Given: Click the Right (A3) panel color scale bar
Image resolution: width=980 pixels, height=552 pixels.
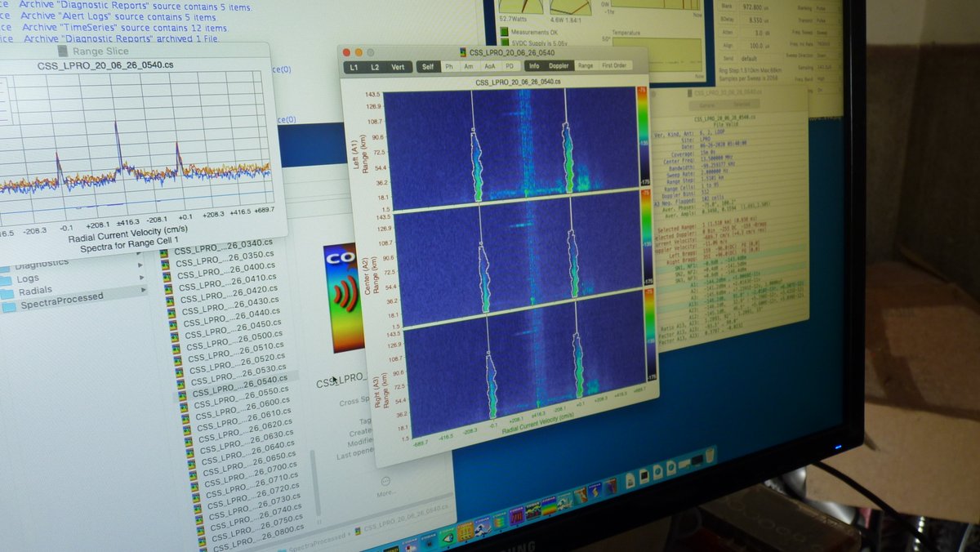Looking at the screenshot, I should [x=653, y=334].
